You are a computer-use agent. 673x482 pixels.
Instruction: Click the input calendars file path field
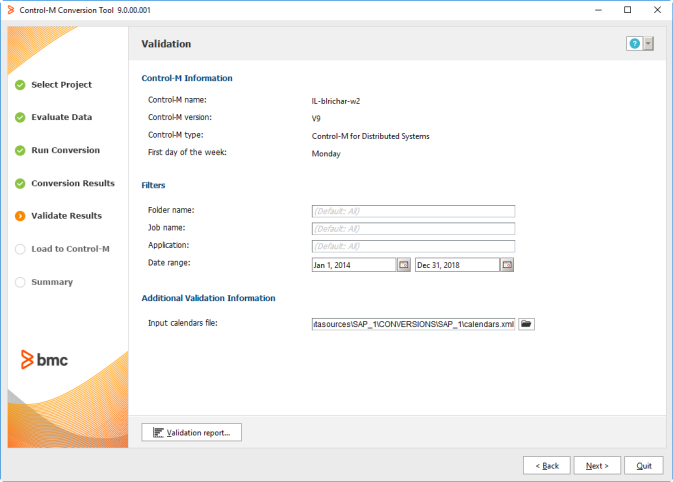coord(413,324)
